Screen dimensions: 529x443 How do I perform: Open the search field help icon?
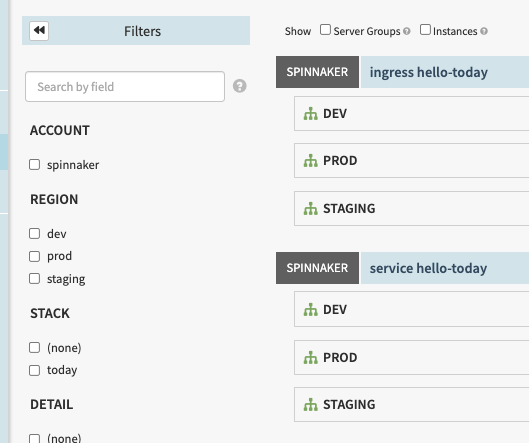240,86
